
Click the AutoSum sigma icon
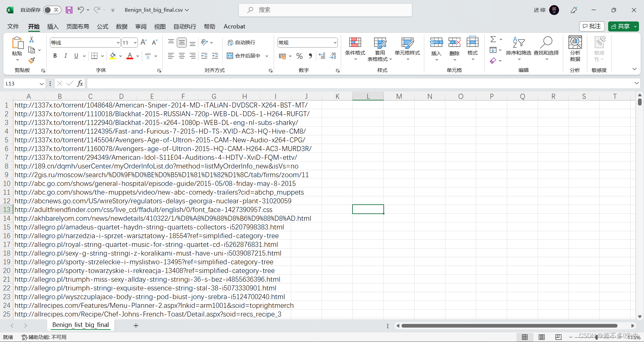(x=493, y=40)
